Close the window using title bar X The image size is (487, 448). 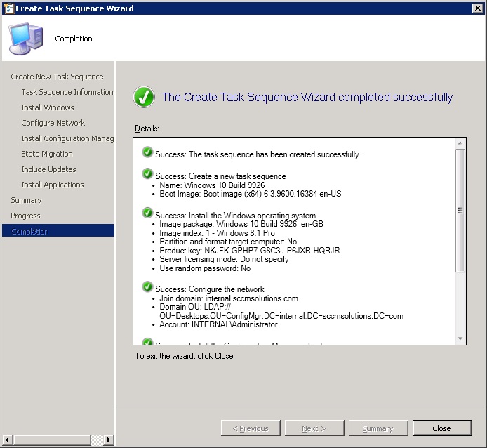[478, 8]
